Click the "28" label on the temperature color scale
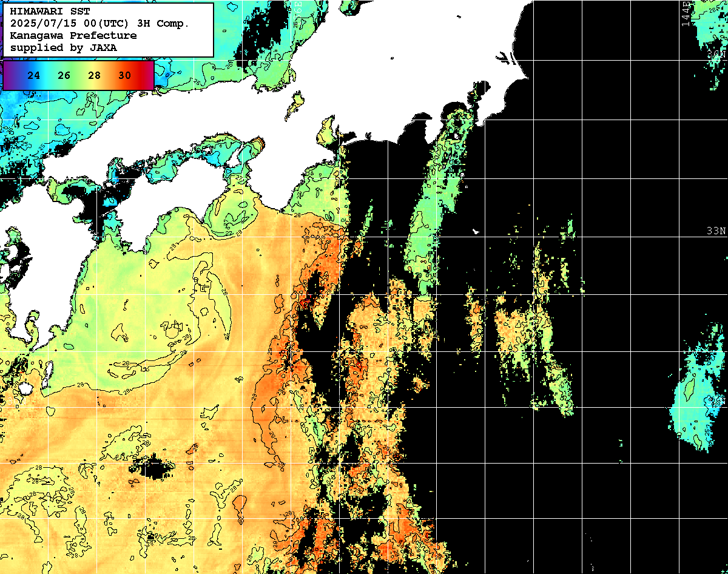 [95, 76]
